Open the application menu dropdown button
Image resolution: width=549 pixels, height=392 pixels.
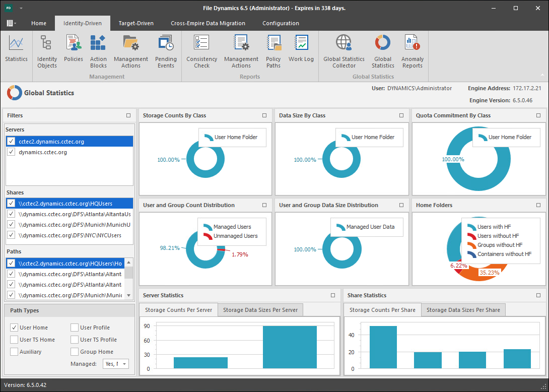coord(11,23)
